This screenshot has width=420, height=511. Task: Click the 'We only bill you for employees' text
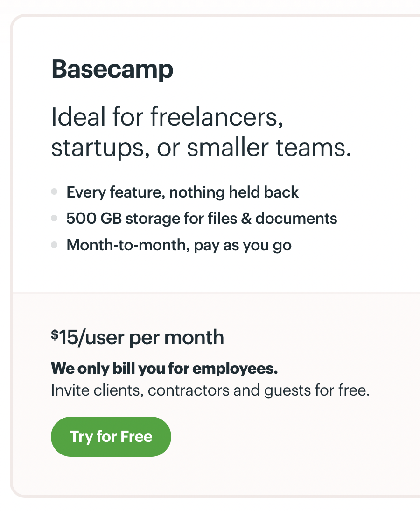point(164,369)
